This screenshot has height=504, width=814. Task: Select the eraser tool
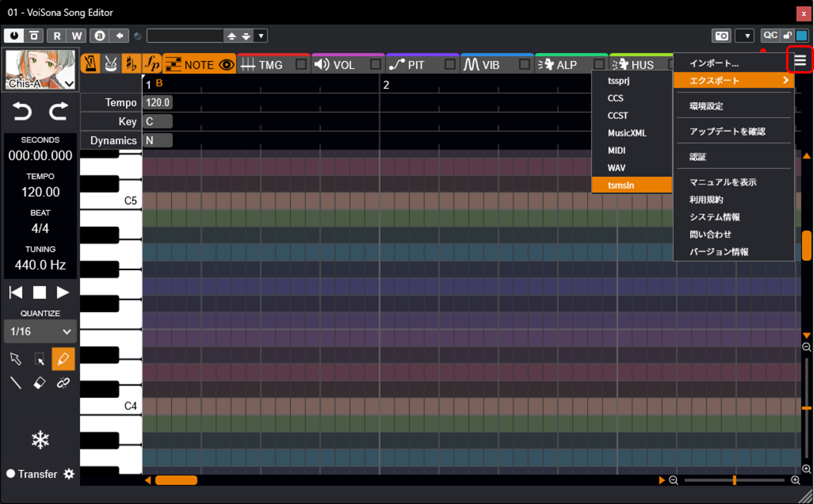[x=39, y=383]
